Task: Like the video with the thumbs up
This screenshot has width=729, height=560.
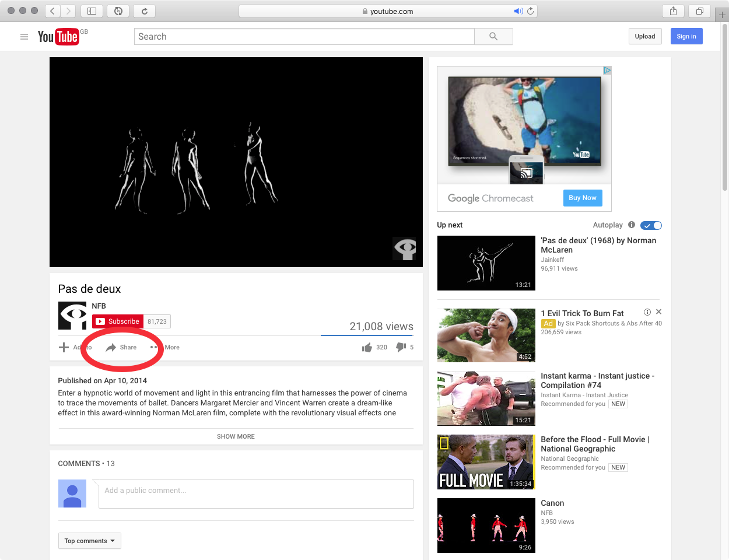Action: 367,348
